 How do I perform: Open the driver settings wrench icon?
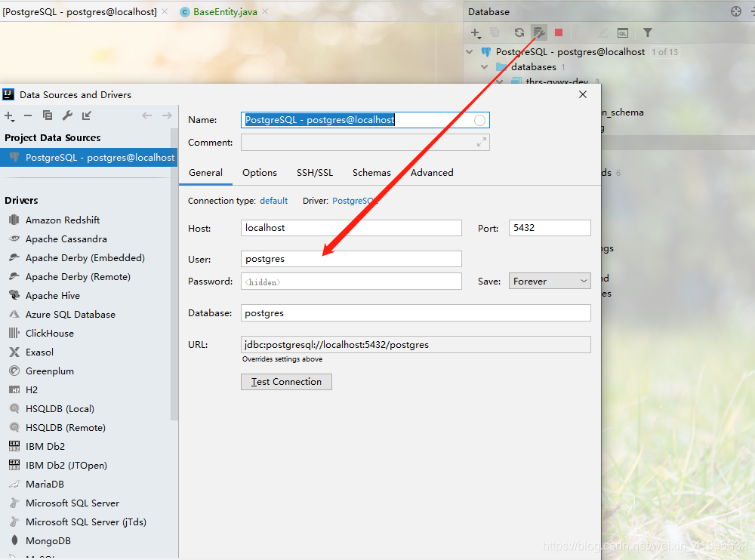66,117
